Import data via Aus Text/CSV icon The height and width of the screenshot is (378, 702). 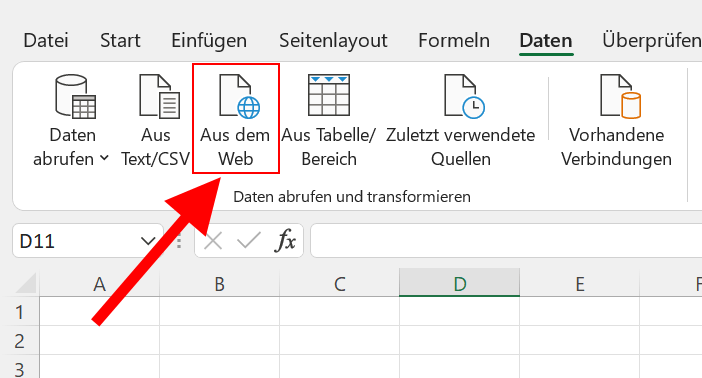coord(159,96)
